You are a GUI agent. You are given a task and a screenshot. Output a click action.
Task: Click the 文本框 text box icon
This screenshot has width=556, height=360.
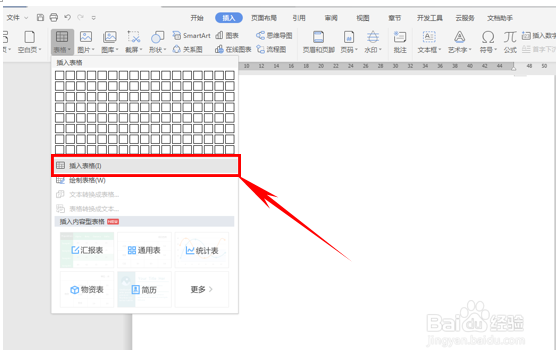point(429,37)
